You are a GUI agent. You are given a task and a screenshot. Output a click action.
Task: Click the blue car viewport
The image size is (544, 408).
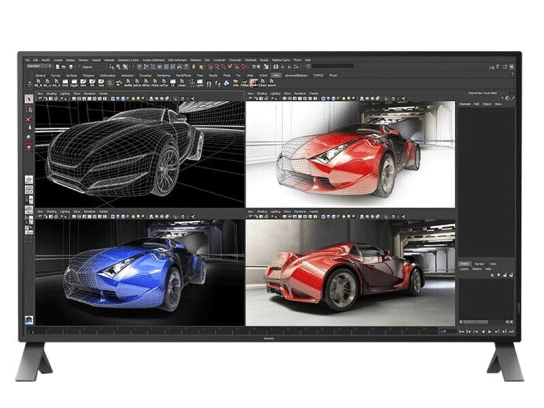(140, 272)
